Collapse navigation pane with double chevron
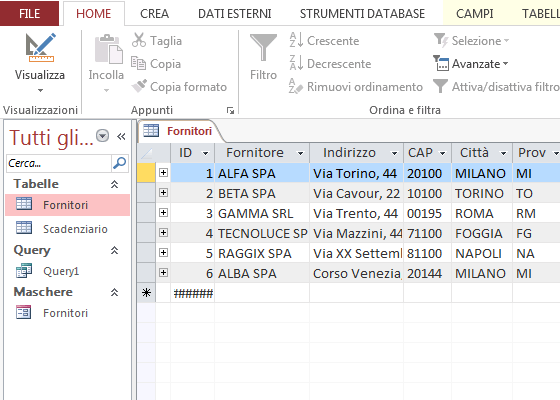Viewport: 560px width, 400px height. click(x=121, y=136)
